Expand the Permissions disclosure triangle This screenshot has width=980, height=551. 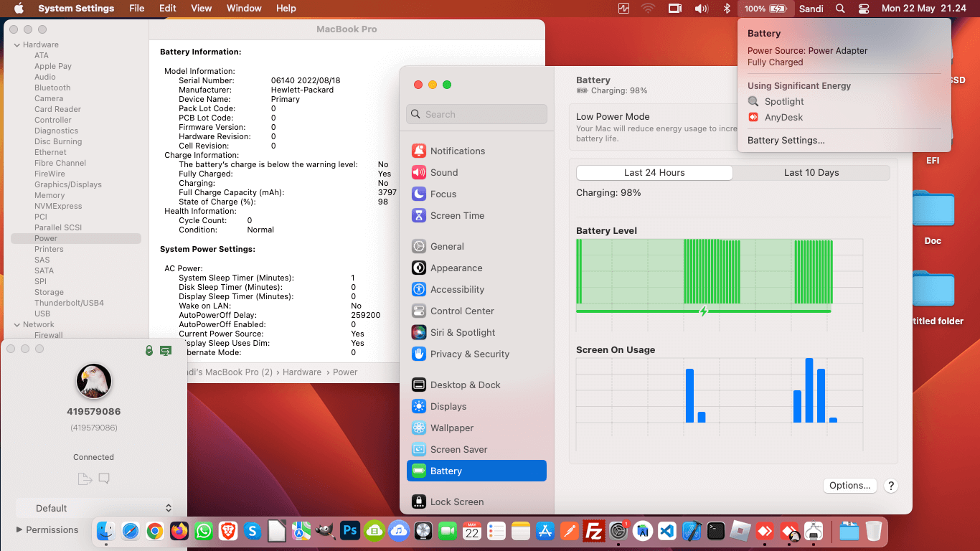point(19,529)
